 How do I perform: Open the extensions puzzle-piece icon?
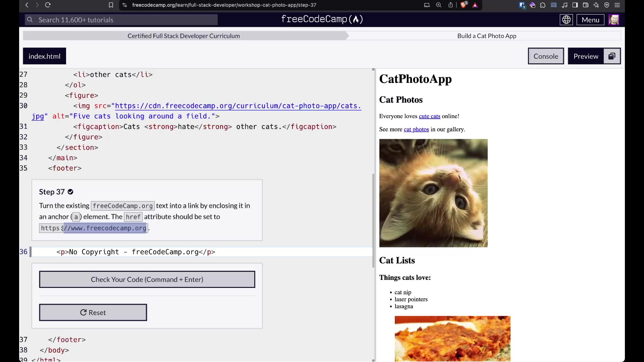tap(543, 5)
